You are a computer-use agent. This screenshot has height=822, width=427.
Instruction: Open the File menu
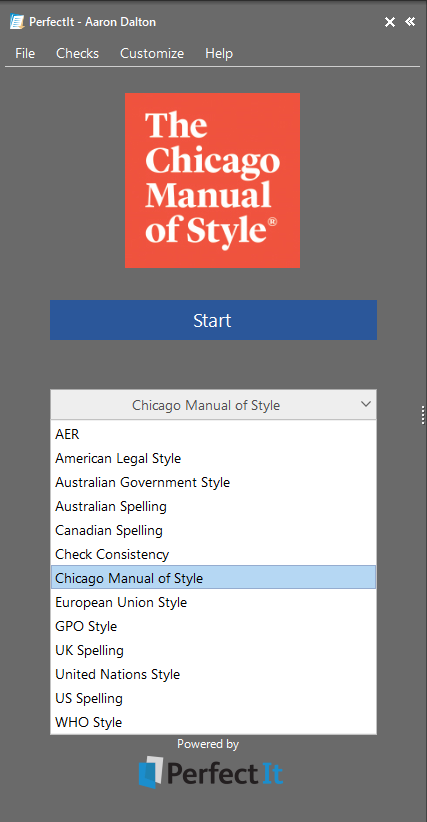[25, 53]
